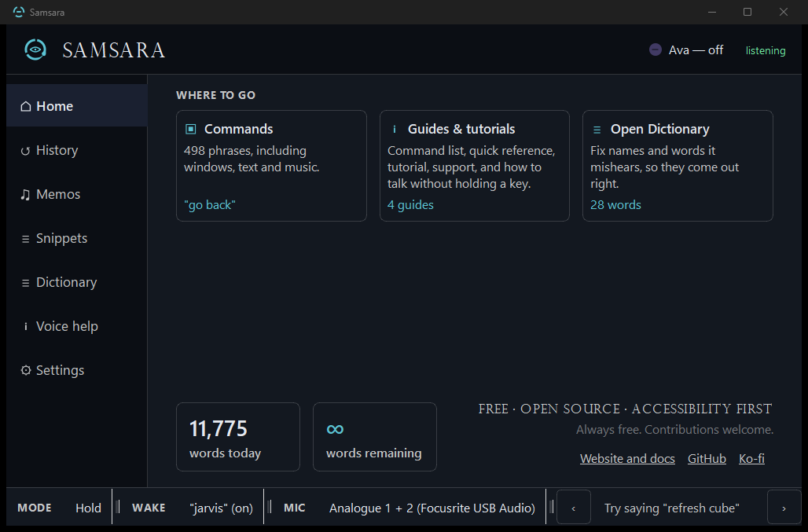808x532 pixels.
Task: Click the infinity symbol in words remaining
Action: (335, 429)
